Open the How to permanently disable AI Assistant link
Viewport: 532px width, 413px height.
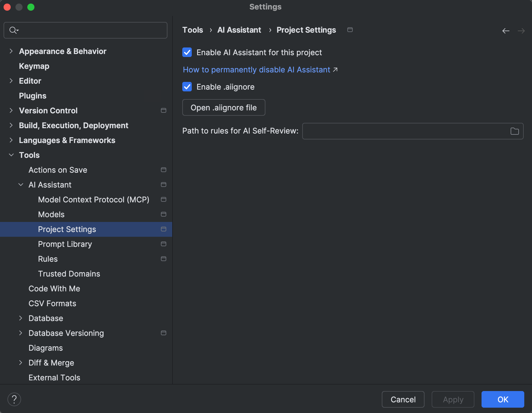256,69
